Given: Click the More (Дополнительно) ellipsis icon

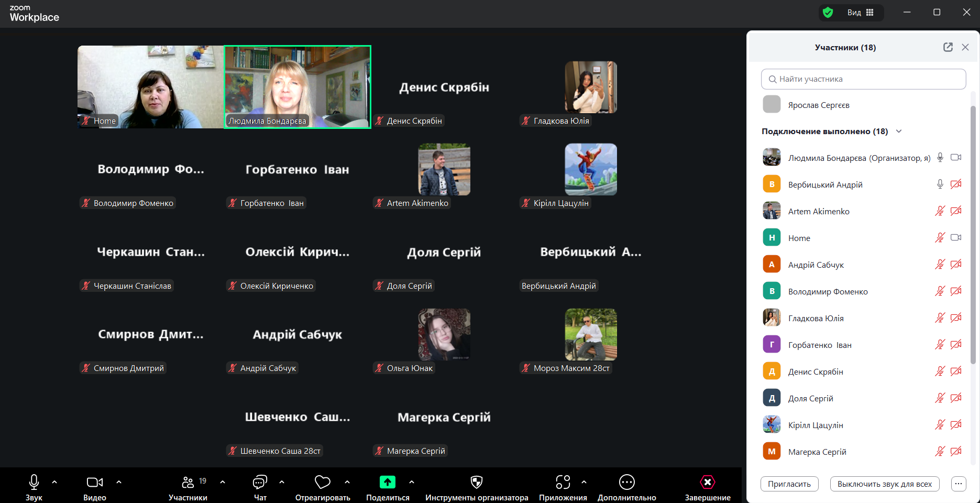Looking at the screenshot, I should (x=626, y=482).
